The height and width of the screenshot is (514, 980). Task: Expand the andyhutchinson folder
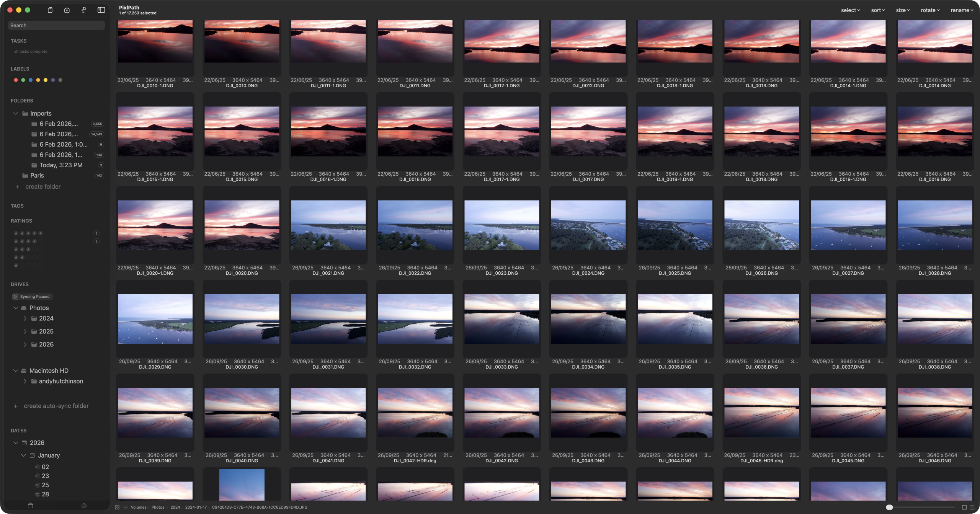pyautogui.click(x=25, y=381)
